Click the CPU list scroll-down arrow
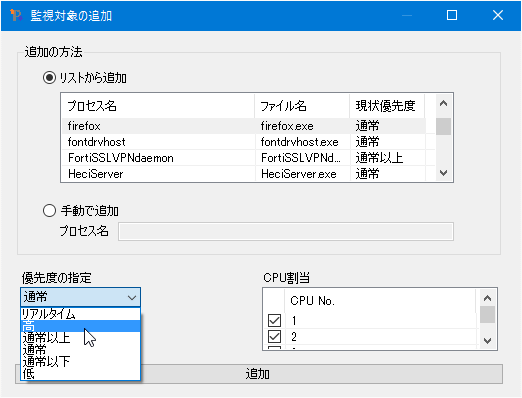The image size is (522, 398). click(x=487, y=341)
